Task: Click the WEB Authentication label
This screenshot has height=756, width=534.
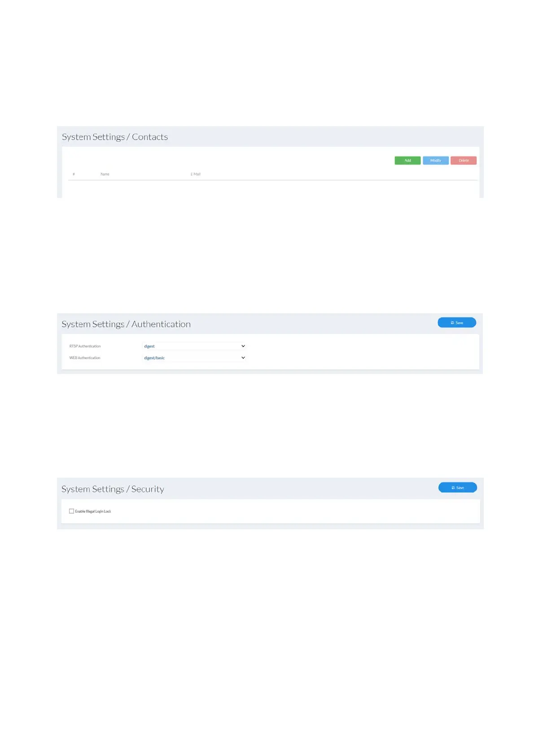Action: coord(85,358)
